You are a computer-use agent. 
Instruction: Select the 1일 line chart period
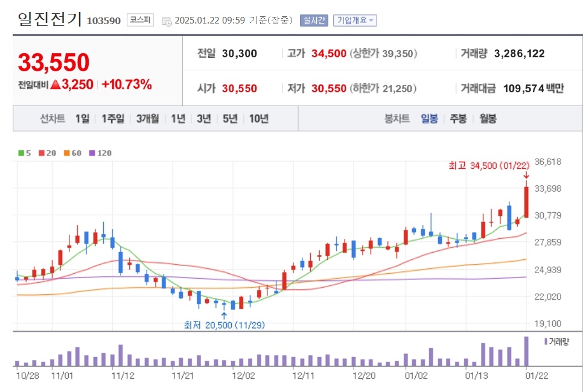[x=83, y=119]
